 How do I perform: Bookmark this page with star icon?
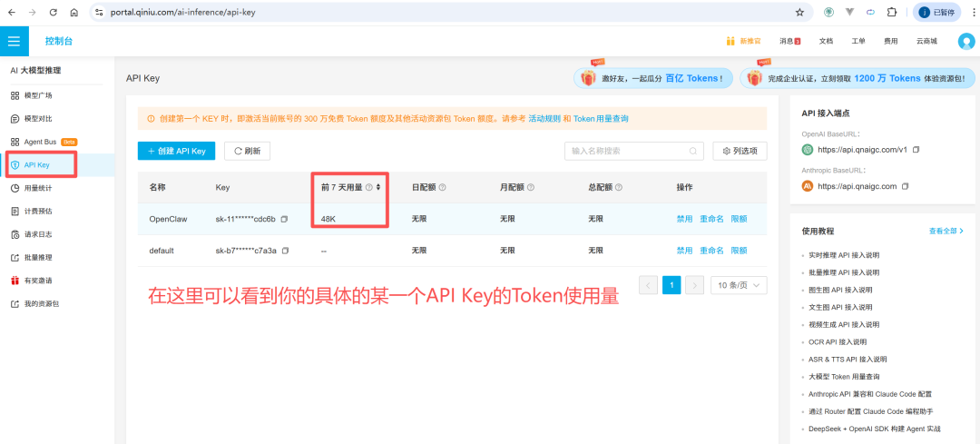pyautogui.click(x=799, y=13)
